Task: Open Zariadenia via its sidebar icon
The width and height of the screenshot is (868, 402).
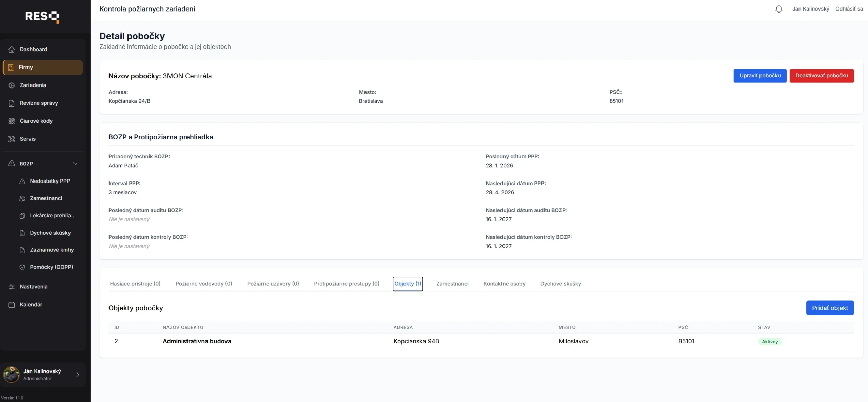Action: pos(12,85)
